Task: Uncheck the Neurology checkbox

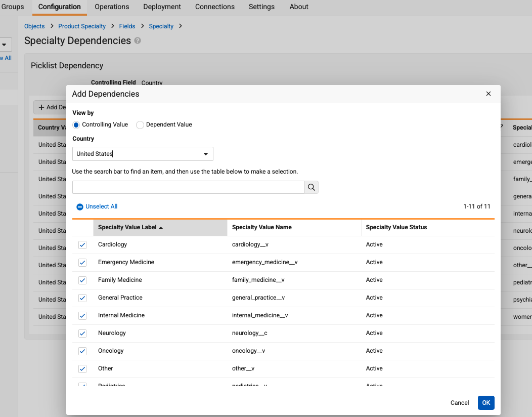Action: pyautogui.click(x=82, y=333)
